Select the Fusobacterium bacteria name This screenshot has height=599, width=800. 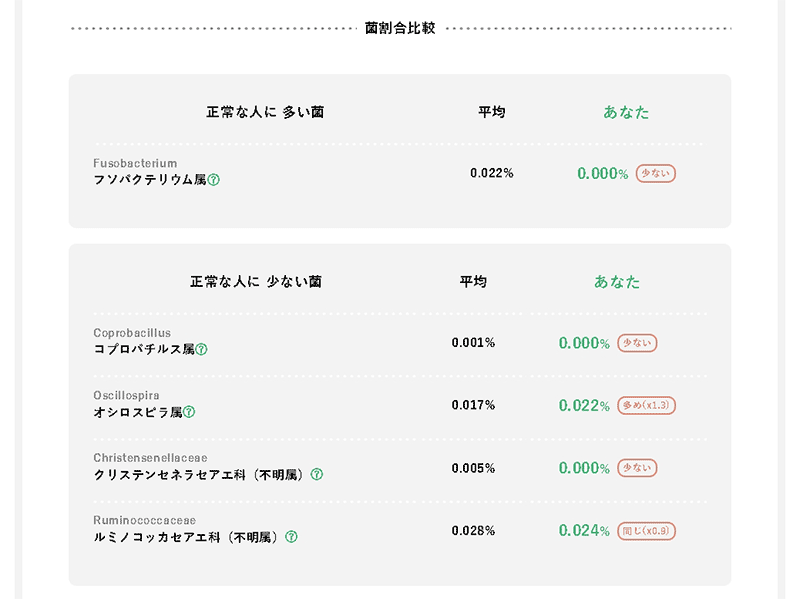[x=135, y=163]
